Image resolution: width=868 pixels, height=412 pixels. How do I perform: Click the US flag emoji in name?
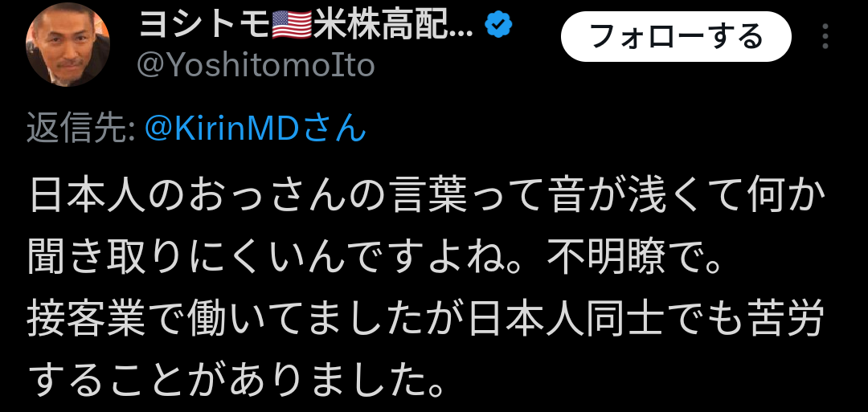[292, 26]
